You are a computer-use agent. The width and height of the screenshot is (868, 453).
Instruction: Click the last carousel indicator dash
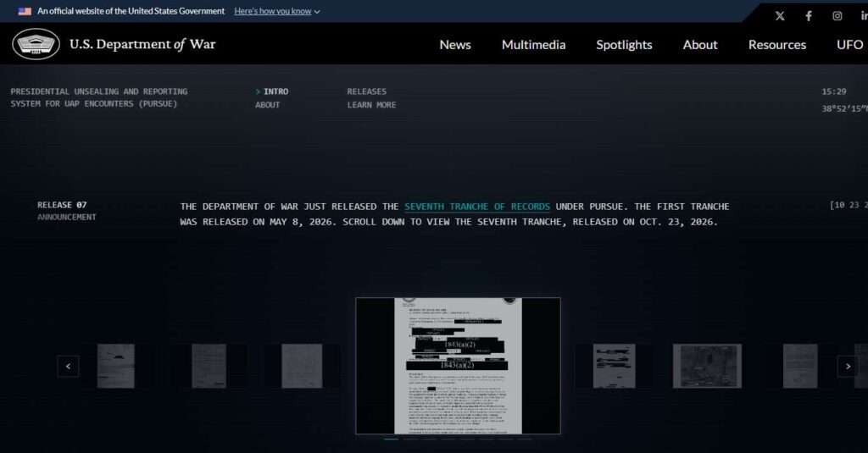click(x=525, y=439)
